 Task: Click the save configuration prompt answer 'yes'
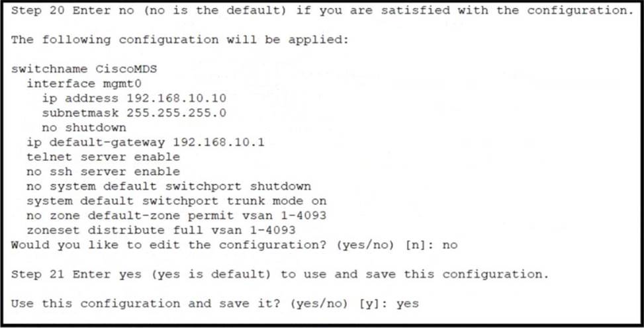click(408, 304)
